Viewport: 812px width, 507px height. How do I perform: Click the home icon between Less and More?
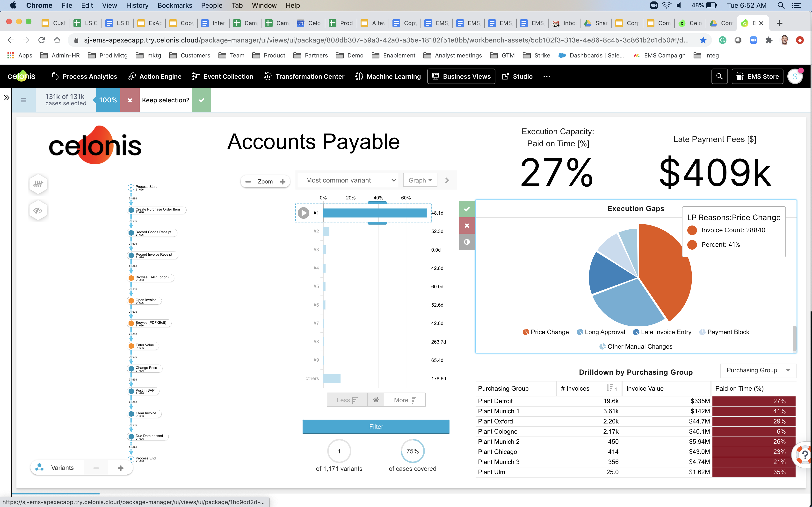(376, 400)
